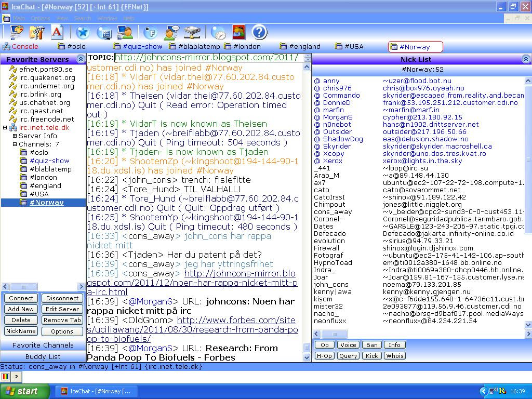The width and height of the screenshot is (532, 399).
Task: Click the Query button
Action: tap(348, 356)
